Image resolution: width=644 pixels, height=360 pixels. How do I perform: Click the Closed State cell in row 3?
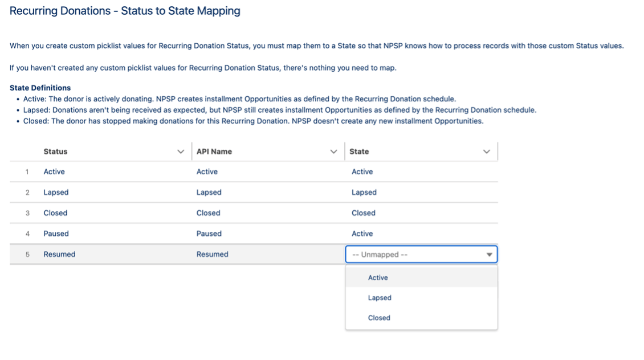[x=364, y=213]
